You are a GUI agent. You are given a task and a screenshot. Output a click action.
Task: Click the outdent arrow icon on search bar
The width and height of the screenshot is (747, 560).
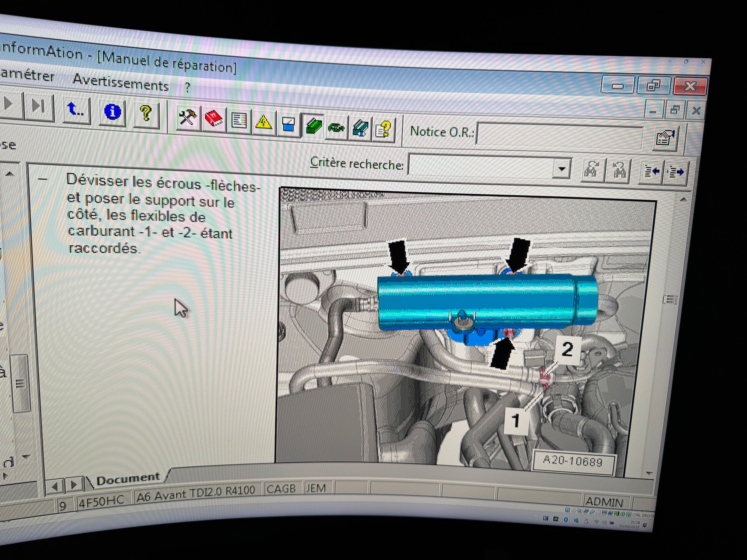pyautogui.click(x=651, y=172)
